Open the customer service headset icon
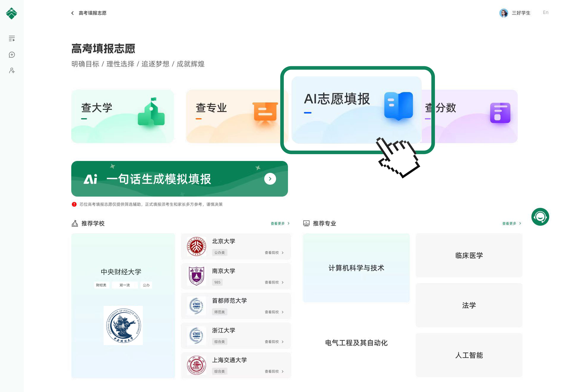570x392 pixels. point(540,217)
